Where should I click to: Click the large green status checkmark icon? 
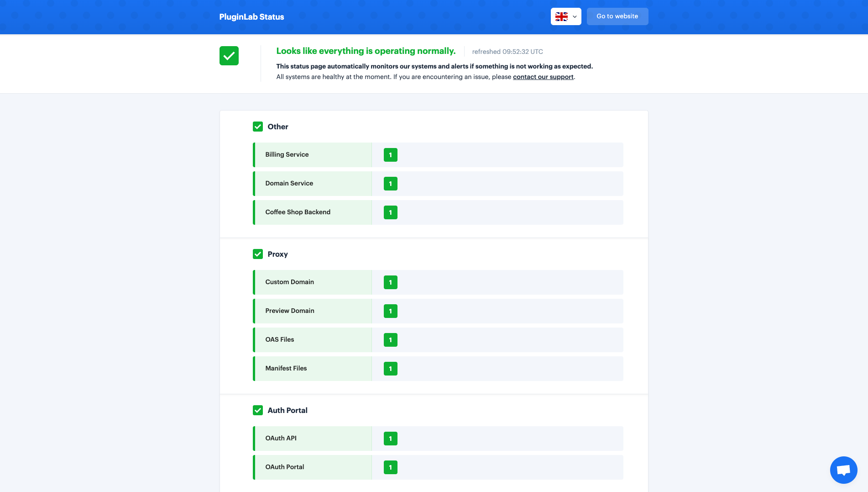pyautogui.click(x=229, y=56)
